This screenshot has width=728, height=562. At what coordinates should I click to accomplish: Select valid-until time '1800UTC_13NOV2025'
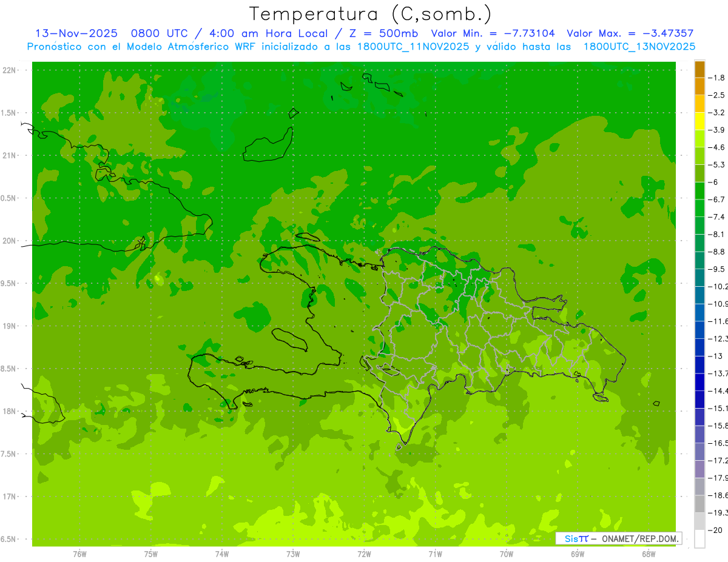coord(639,47)
